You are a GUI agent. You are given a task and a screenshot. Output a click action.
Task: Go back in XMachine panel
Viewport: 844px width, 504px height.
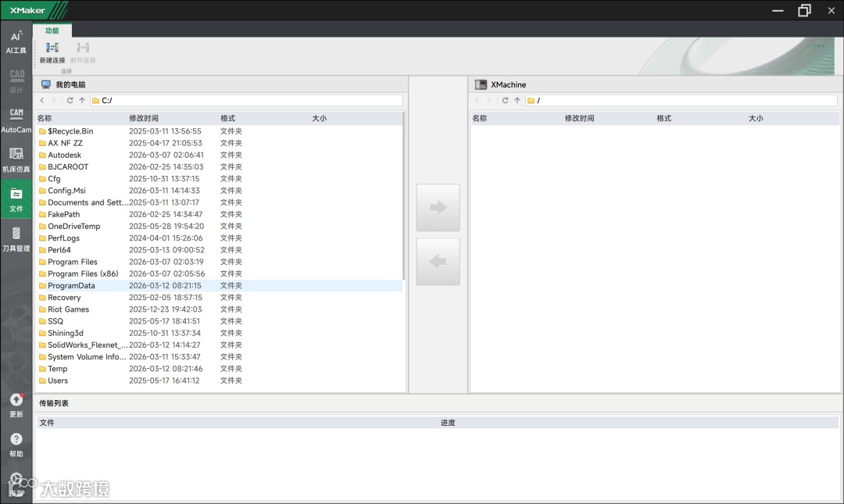(477, 100)
